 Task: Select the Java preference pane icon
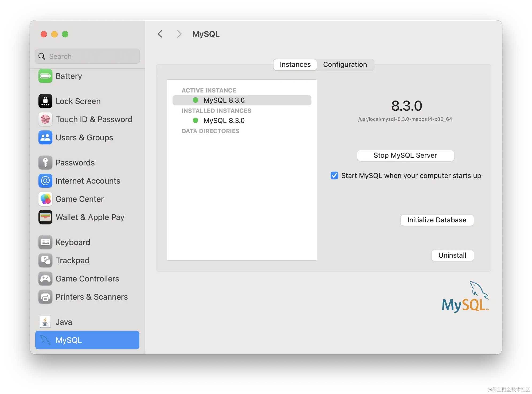tap(45, 322)
